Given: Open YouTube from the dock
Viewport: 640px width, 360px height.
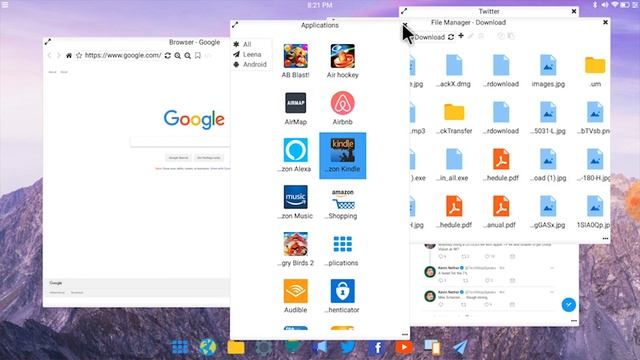Looking at the screenshot, I should tap(404, 347).
